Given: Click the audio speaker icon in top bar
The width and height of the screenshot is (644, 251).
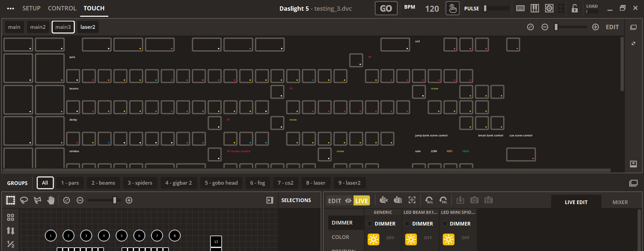Looking at the screenshot, I should pyautogui.click(x=549, y=8).
